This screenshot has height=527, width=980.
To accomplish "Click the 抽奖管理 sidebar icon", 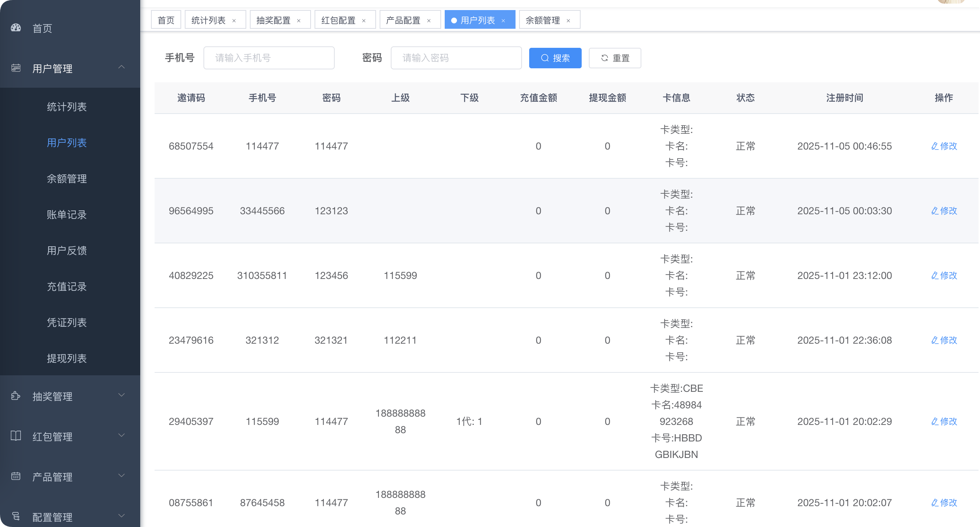I will pyautogui.click(x=15, y=396).
